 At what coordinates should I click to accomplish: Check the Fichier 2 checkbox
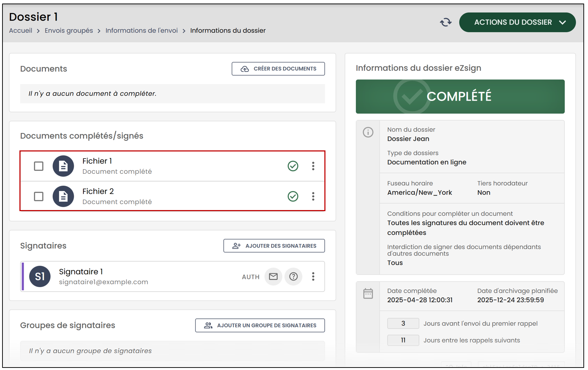(39, 196)
